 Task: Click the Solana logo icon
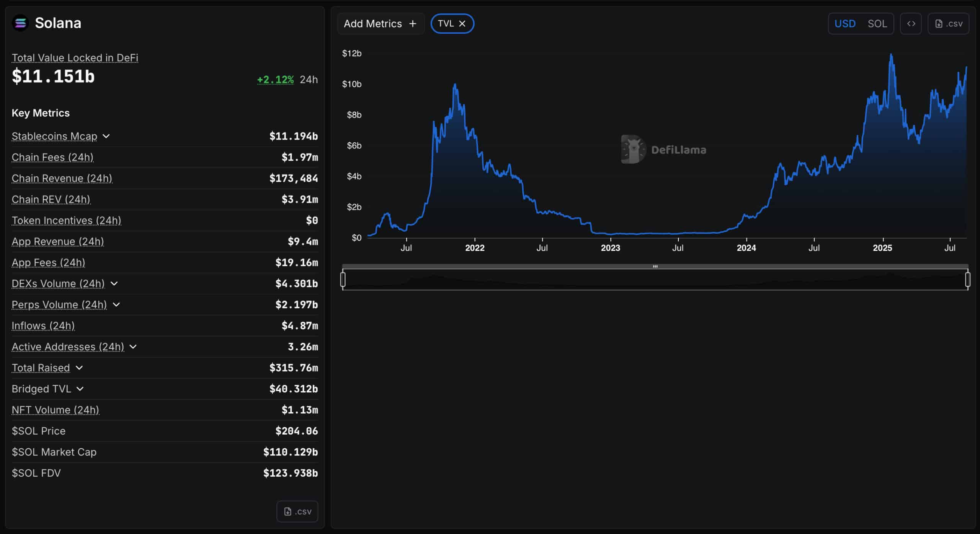pyautogui.click(x=20, y=23)
